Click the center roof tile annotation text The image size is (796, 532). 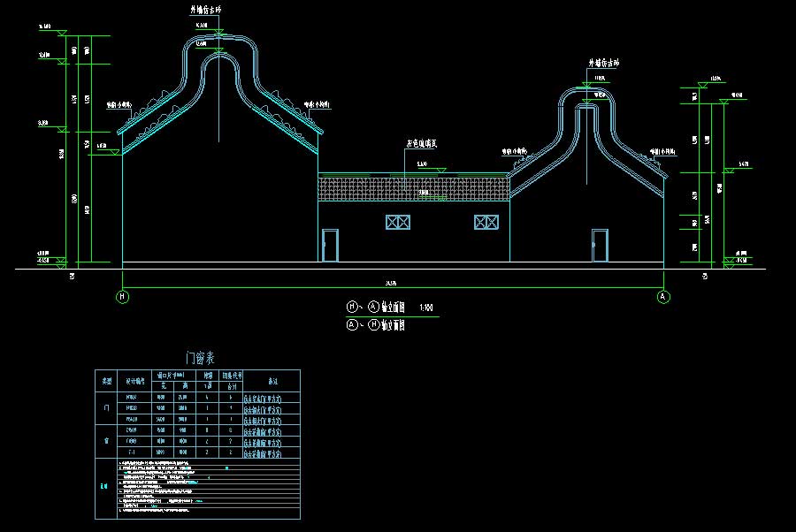(x=422, y=141)
